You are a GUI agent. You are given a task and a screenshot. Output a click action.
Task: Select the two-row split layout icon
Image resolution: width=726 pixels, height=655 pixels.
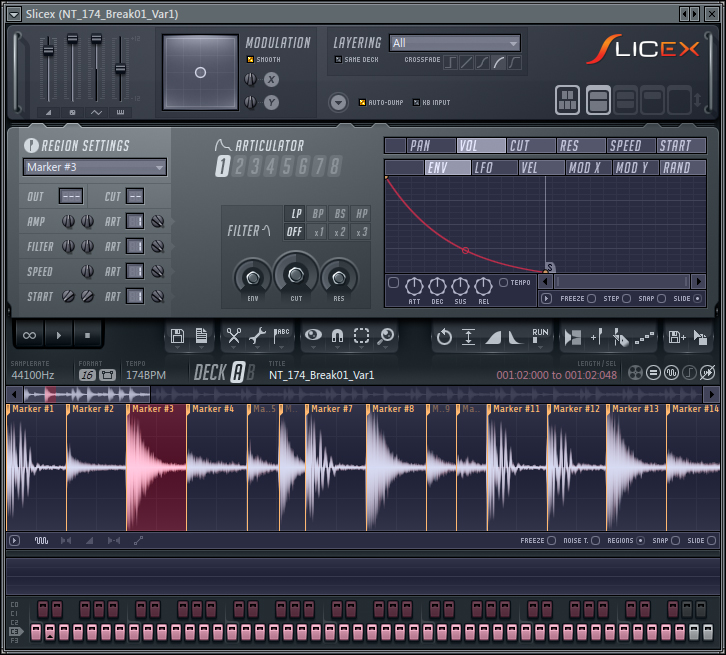[598, 100]
